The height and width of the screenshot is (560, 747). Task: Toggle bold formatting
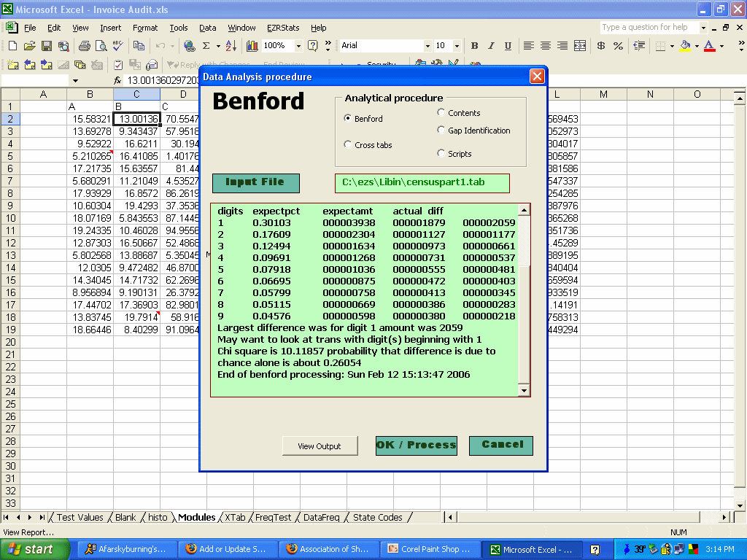(x=474, y=46)
